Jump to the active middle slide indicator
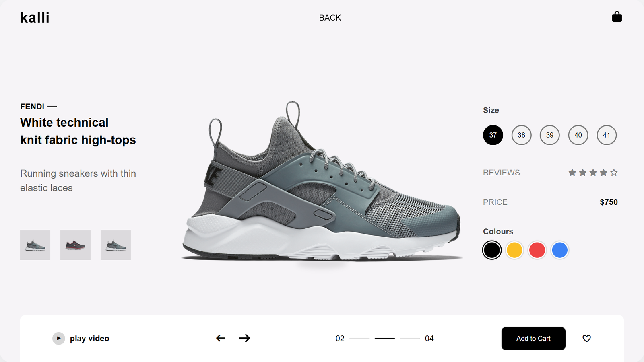644x362 pixels. tap(385, 339)
